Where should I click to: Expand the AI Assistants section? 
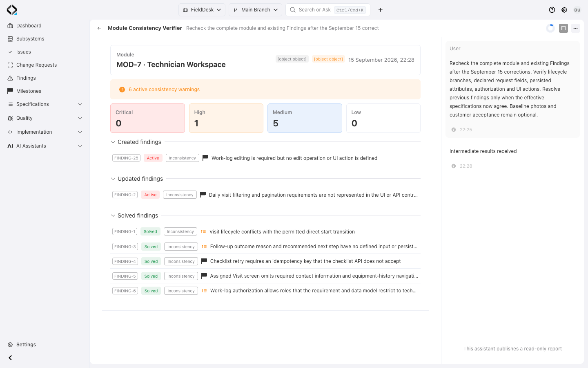click(45, 146)
